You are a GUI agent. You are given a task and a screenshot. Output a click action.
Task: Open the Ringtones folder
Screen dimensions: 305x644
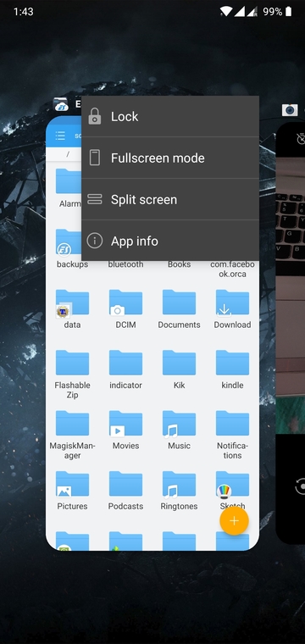179,491
